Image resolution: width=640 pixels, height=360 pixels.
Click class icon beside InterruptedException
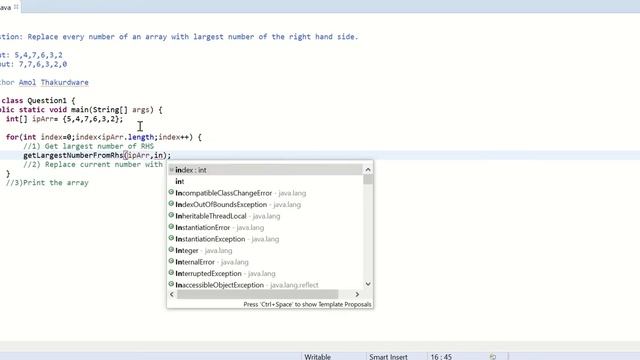(171, 272)
